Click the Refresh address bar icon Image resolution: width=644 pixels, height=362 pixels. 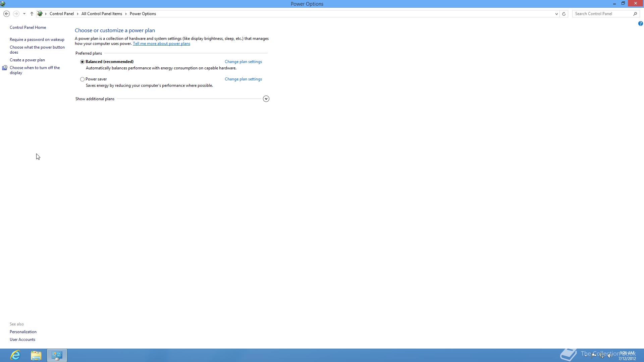pos(564,14)
